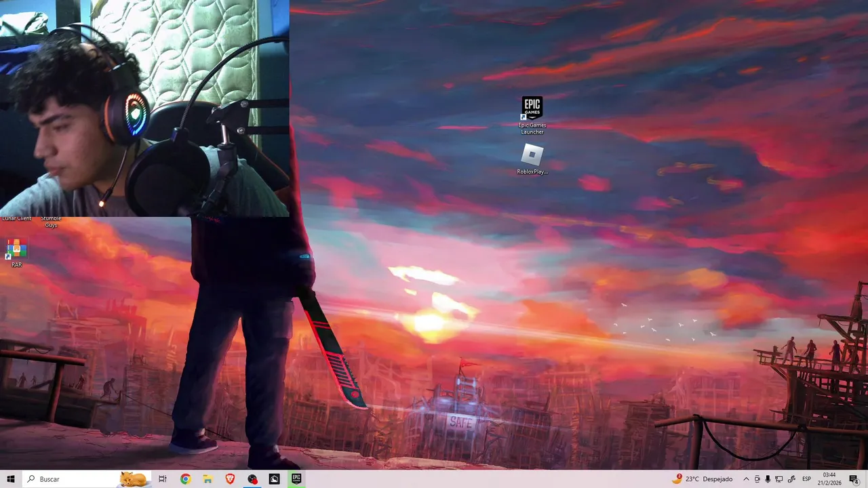Open Epic Games Launcher from the taskbar
Image resolution: width=868 pixels, height=488 pixels.
296,479
